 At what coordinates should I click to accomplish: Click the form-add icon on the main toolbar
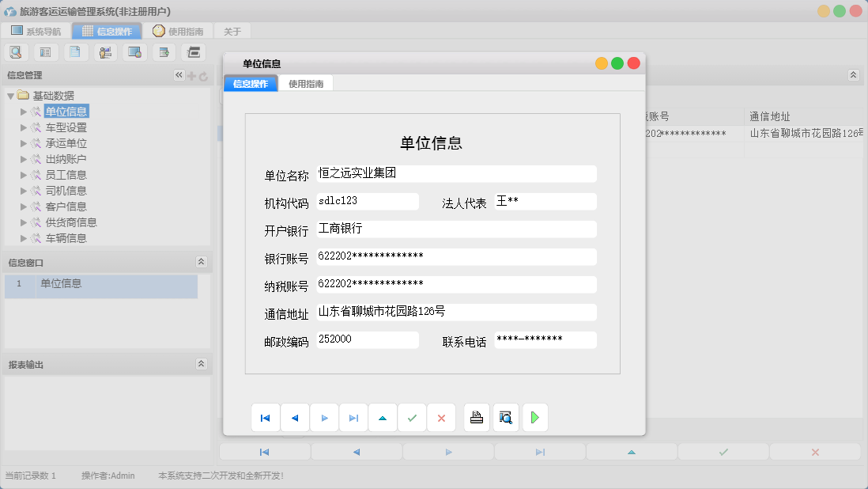point(164,51)
